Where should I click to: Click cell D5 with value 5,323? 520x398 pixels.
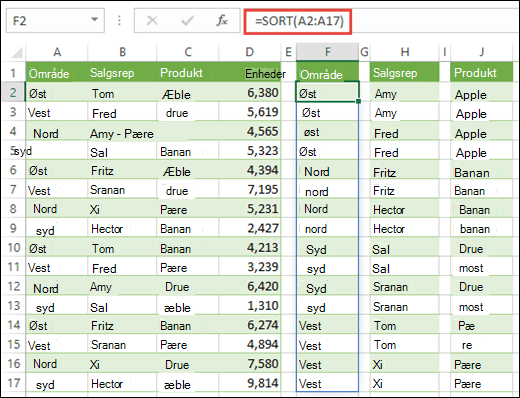250,151
